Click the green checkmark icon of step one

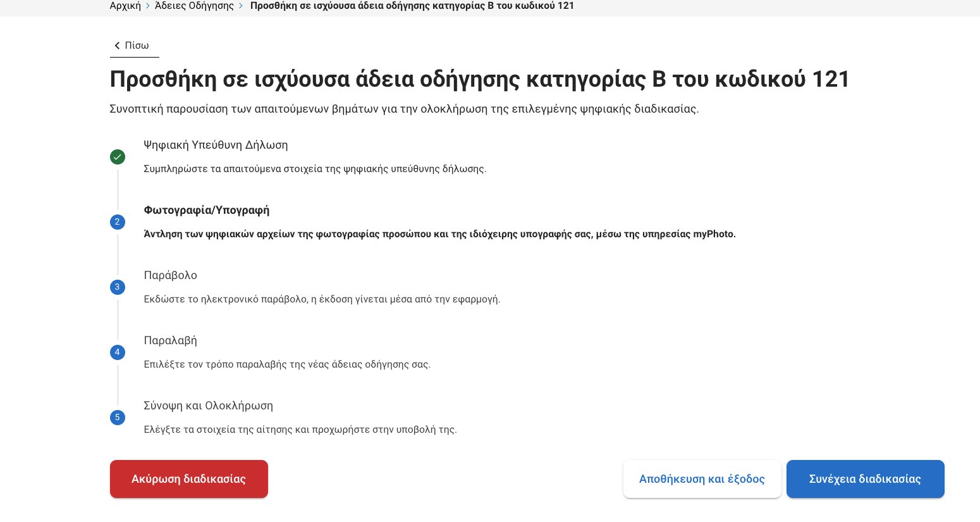(x=118, y=157)
